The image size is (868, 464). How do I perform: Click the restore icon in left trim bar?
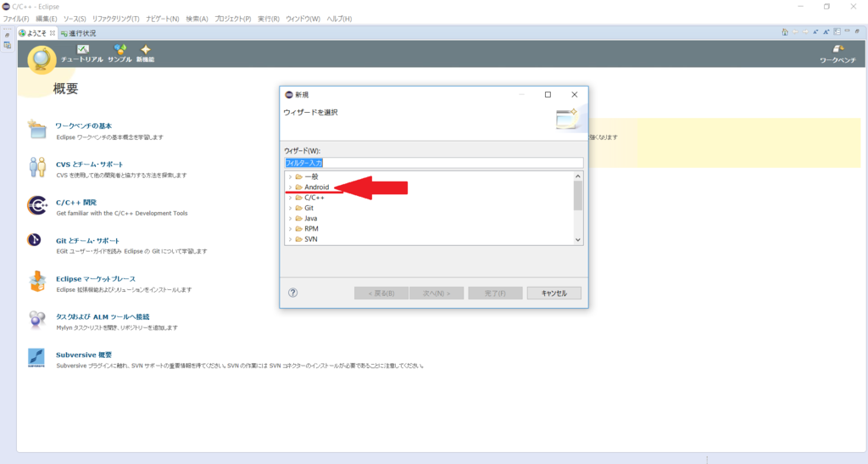point(7,35)
